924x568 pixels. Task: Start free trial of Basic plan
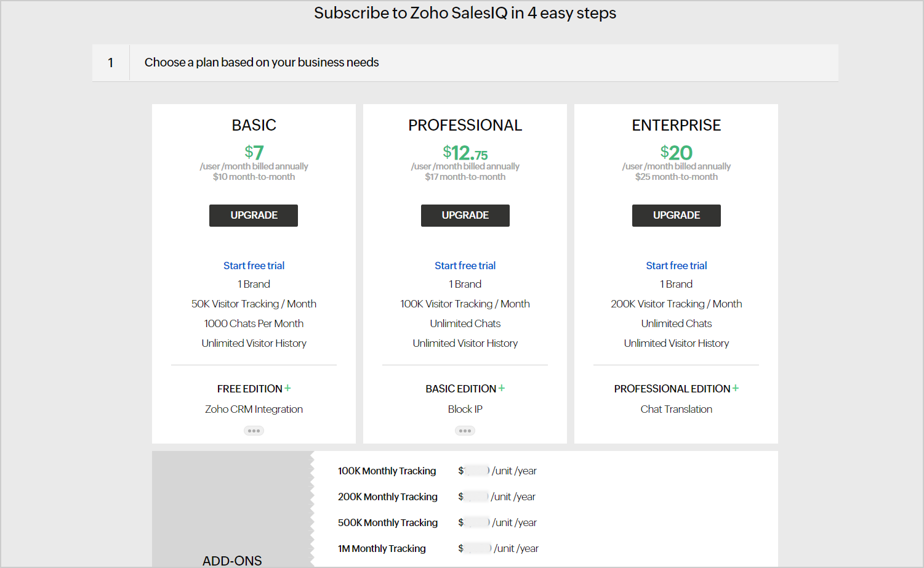254,266
